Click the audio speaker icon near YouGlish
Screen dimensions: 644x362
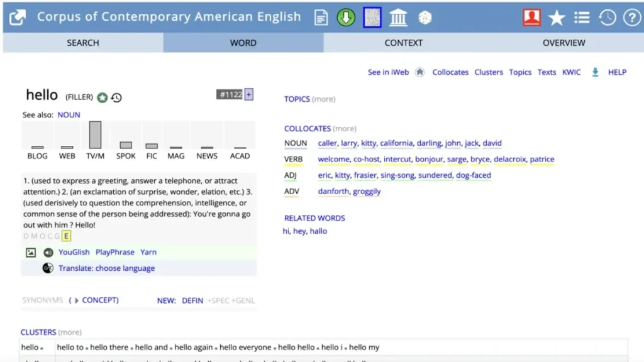coord(48,251)
